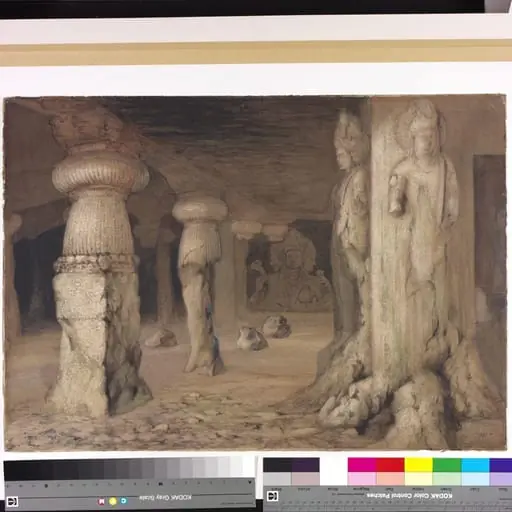
Task: Pick the pale green tint patch
Action: coord(447,478)
